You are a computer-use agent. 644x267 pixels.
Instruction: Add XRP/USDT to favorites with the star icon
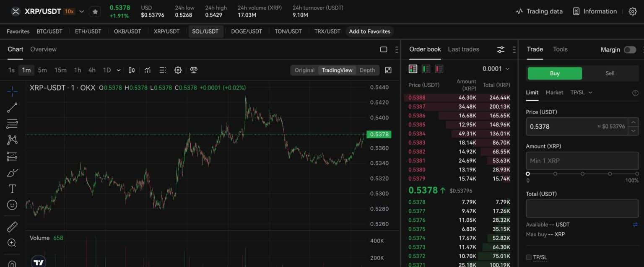95,12
